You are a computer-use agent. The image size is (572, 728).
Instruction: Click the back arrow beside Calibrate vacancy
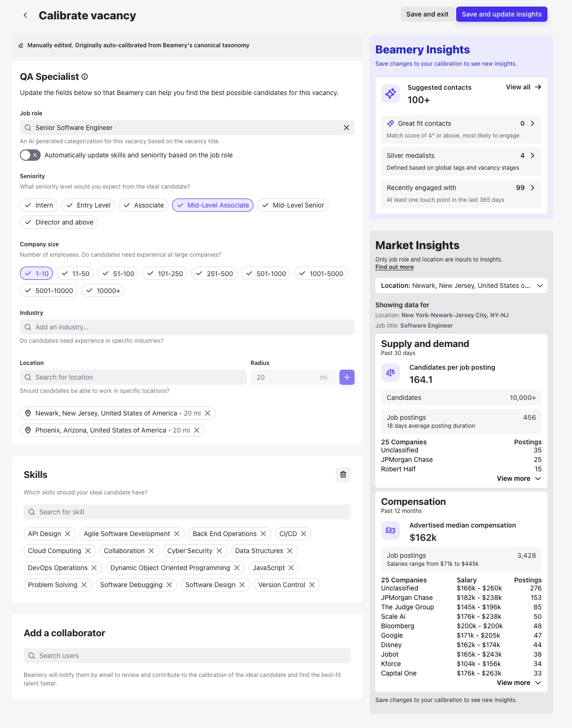[26, 15]
